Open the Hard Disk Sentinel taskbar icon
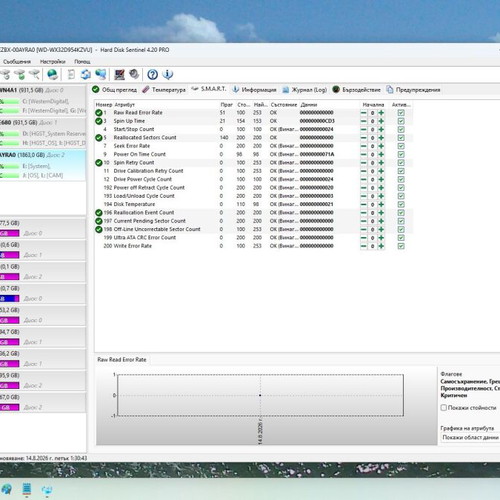The height and width of the screenshot is (500, 500). click(x=27, y=489)
